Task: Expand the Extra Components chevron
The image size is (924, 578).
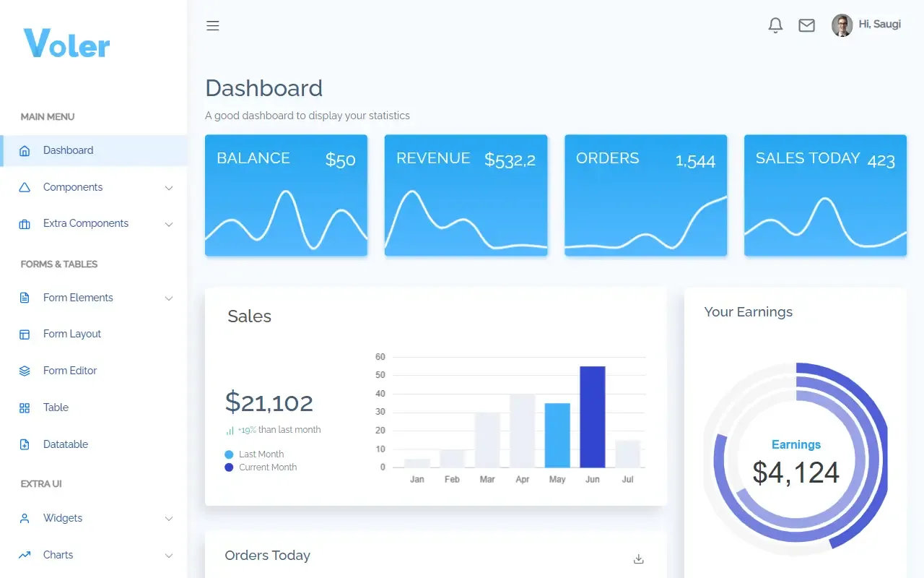Action: [x=169, y=224]
